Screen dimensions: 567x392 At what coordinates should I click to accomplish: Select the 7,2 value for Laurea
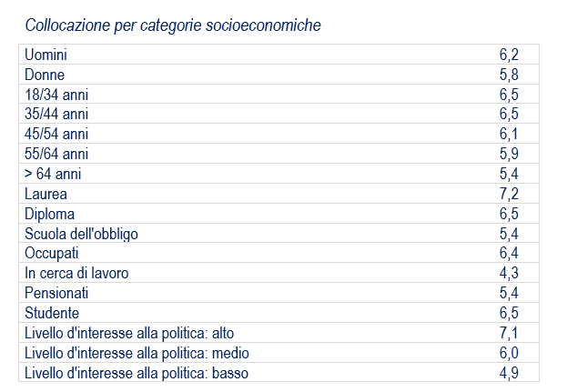tap(509, 194)
